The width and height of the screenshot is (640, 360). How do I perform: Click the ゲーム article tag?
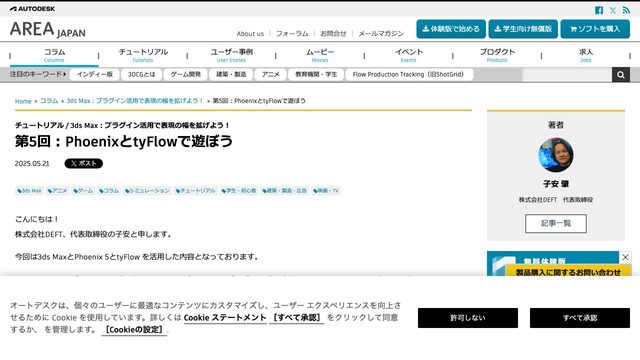[x=83, y=191]
